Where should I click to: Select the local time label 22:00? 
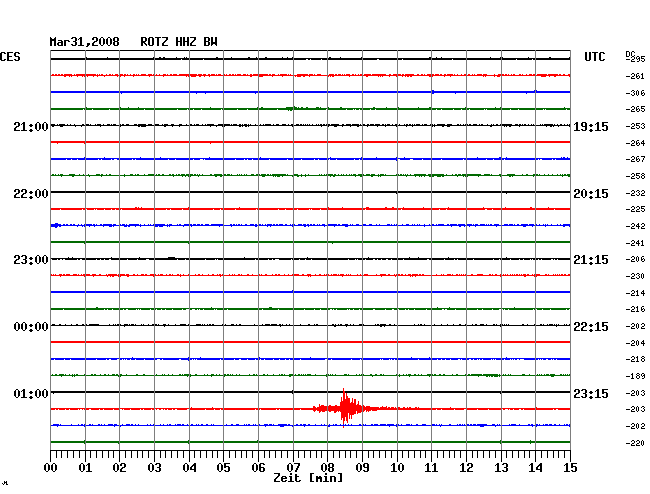coord(31,194)
